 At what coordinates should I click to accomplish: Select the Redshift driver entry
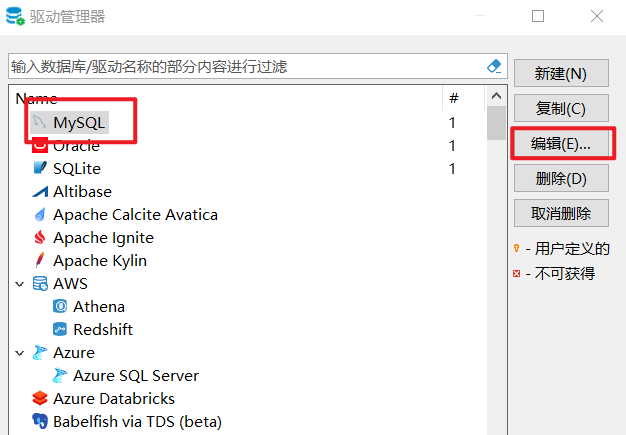103,330
